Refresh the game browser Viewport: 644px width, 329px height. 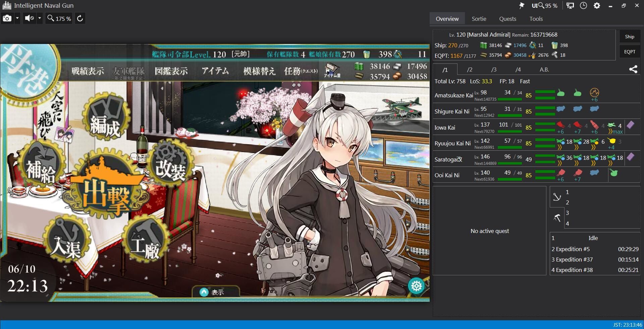pos(80,18)
